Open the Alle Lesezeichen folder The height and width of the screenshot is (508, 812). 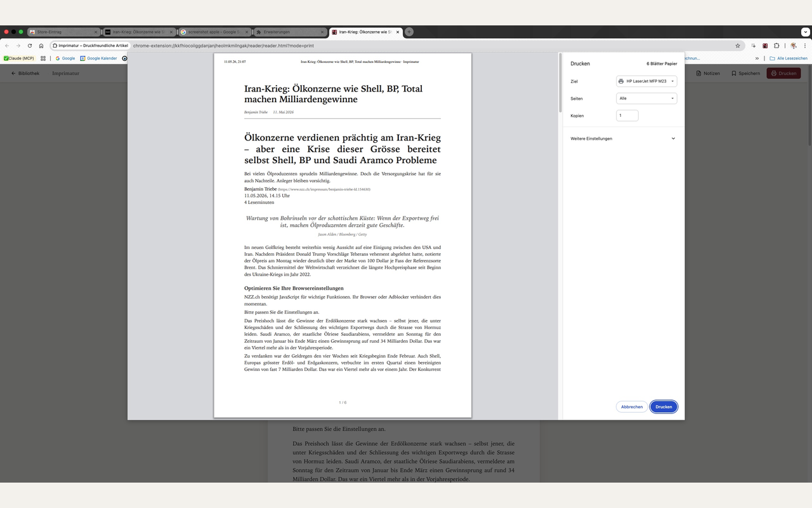click(789, 58)
